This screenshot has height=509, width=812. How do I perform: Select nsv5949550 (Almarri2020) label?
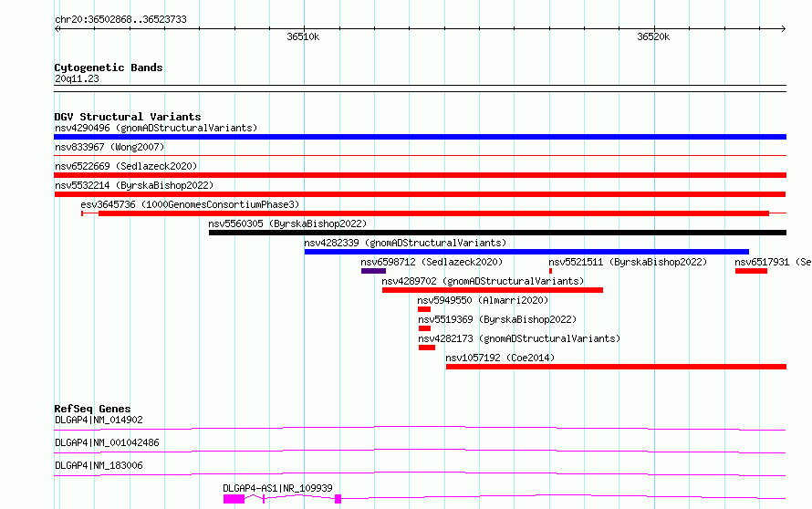(x=483, y=300)
